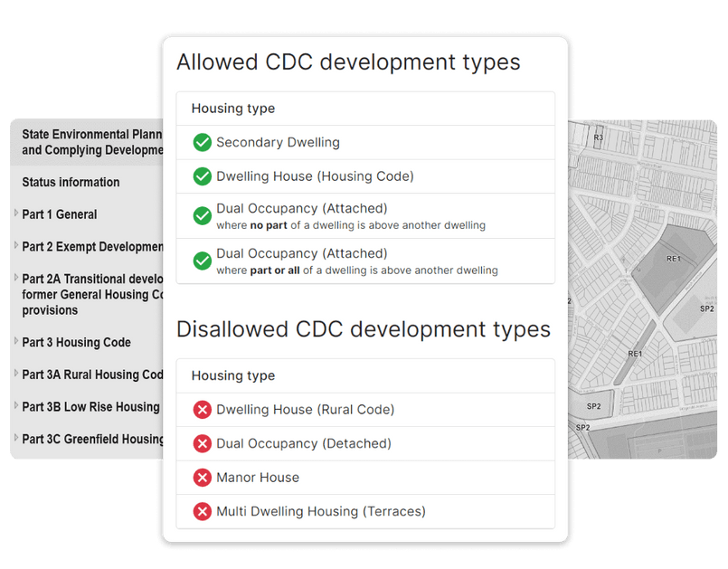Click the check icon for first Dual Occupancy (Attached)
Viewport: 728px width, 569px height.
(x=202, y=215)
